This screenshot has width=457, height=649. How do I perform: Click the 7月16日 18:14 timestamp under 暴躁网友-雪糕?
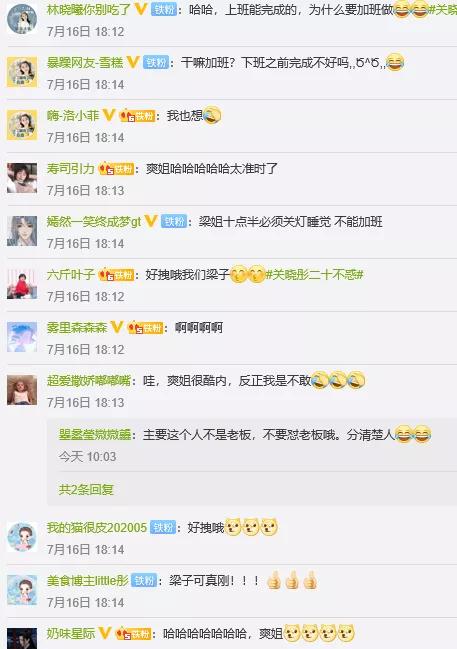pos(85,85)
